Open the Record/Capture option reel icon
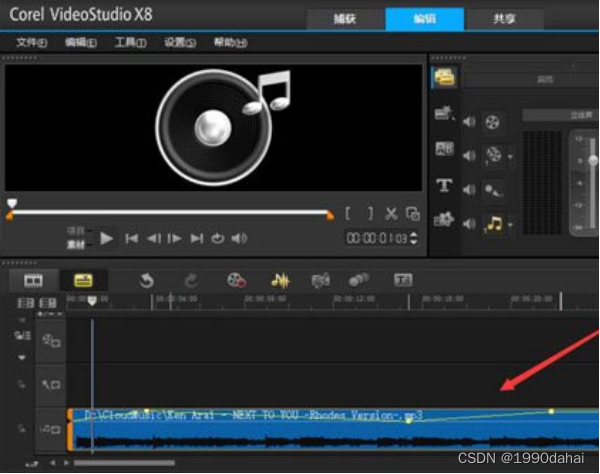Screen dimensions: 600x474 [236, 280]
